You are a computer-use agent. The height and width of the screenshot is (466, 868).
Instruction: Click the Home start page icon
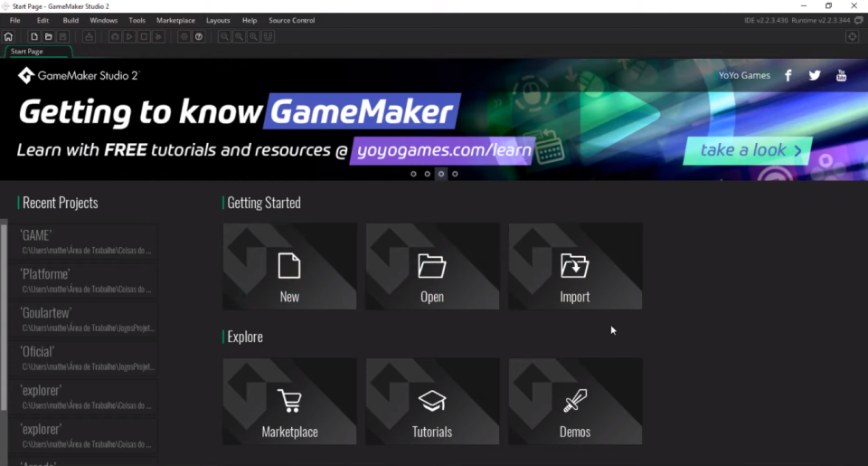coord(8,36)
